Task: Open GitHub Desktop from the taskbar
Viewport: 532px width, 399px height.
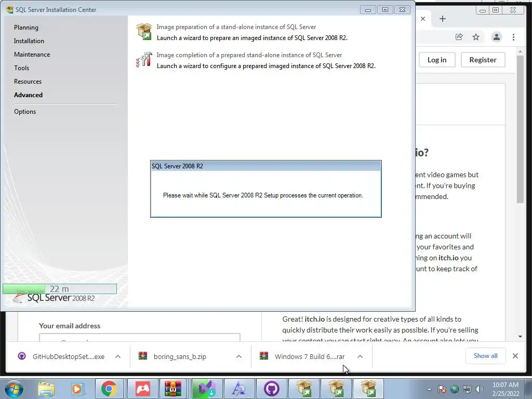Action: [271, 389]
